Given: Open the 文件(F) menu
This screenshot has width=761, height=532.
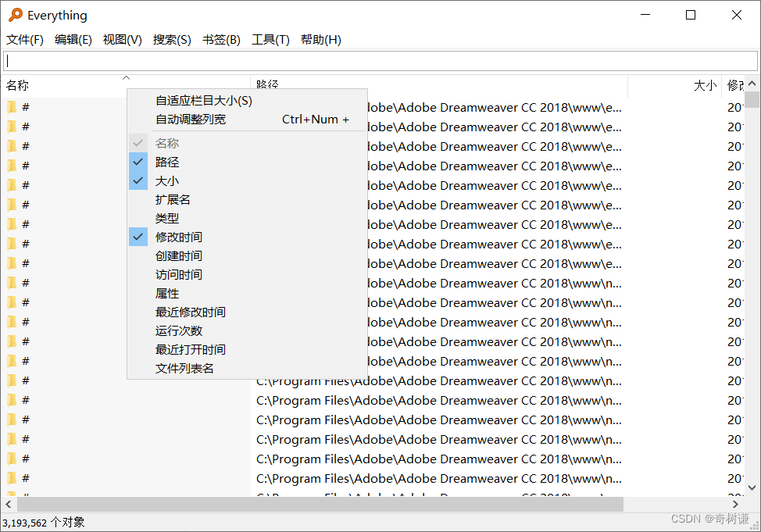Looking at the screenshot, I should (x=25, y=40).
